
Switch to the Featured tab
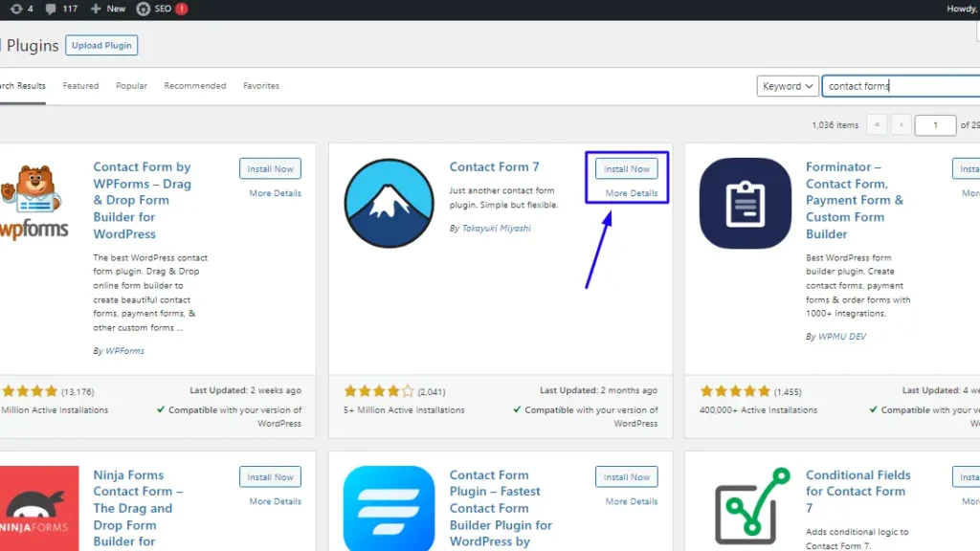click(80, 86)
